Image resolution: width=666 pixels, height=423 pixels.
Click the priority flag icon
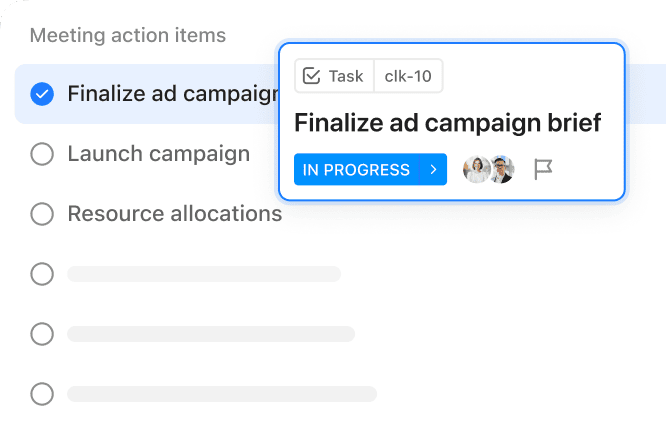[543, 169]
